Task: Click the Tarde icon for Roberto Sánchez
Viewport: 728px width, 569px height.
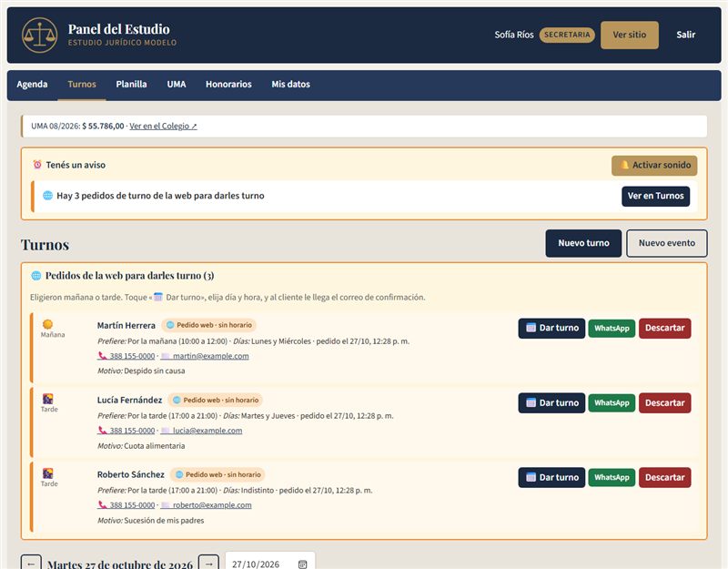Action: [x=48, y=473]
